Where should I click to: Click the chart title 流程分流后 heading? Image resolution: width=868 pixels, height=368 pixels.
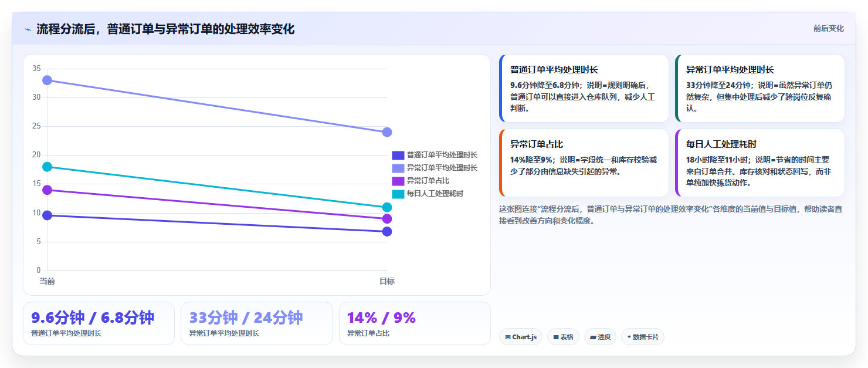(165, 29)
